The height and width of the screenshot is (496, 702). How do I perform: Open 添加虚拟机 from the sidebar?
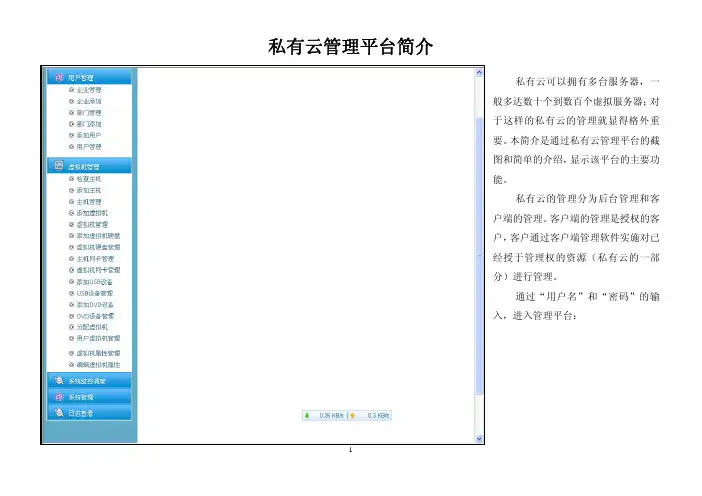(92, 215)
